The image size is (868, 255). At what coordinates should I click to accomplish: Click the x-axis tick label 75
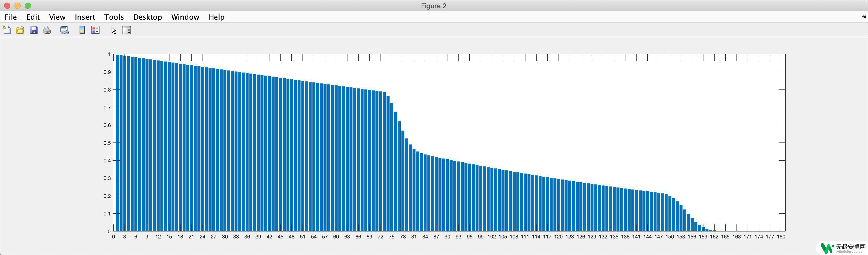pyautogui.click(x=392, y=237)
